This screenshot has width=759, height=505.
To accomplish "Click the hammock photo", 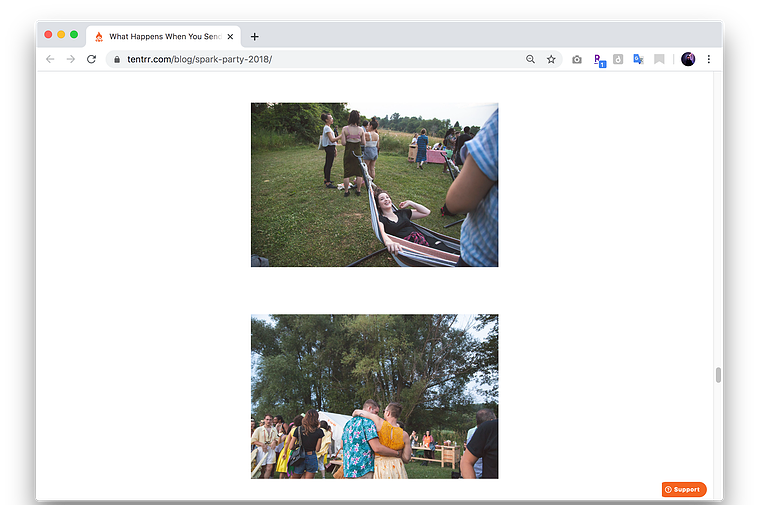I will tap(374, 184).
